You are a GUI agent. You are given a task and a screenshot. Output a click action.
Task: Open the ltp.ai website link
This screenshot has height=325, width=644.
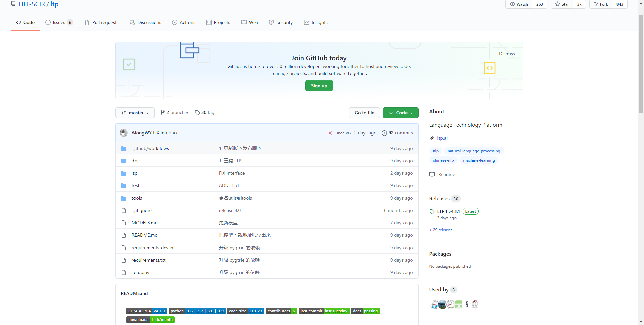click(442, 138)
